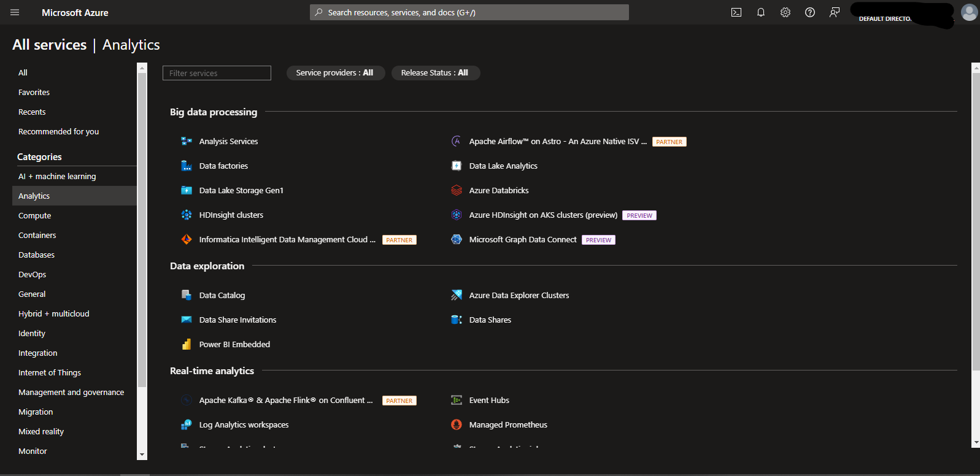Image resolution: width=980 pixels, height=476 pixels.
Task: Click the Microsoft Graph Data Connect icon
Action: [x=457, y=239]
